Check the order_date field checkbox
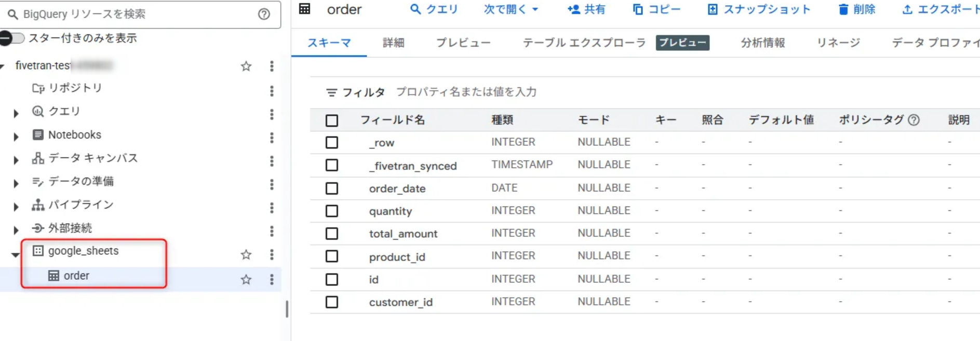980x341 pixels. [332, 188]
